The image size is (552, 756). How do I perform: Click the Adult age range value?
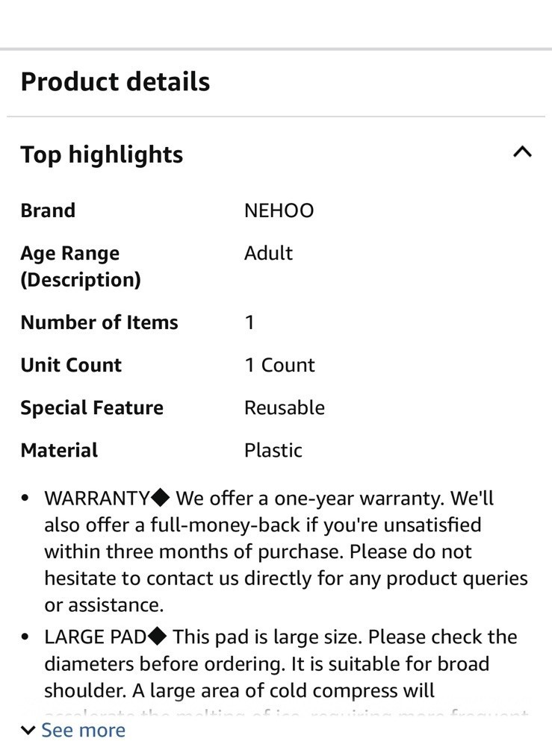pyautogui.click(x=268, y=253)
